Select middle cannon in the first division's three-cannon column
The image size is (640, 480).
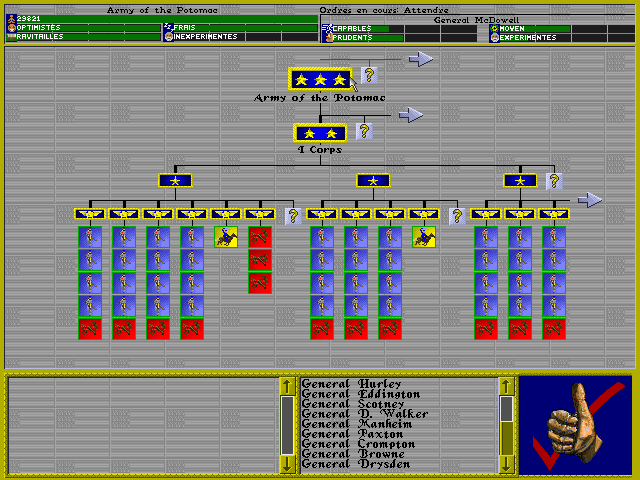pyautogui.click(x=260, y=260)
